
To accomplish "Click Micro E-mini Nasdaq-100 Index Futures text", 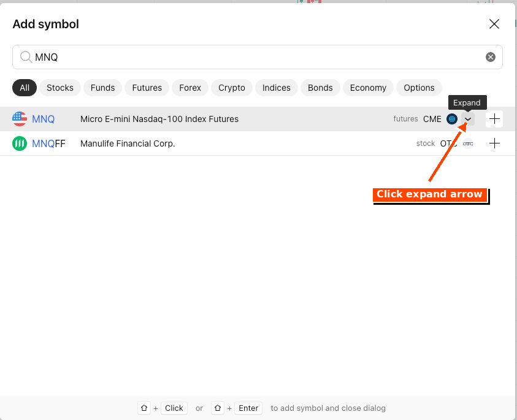I will [159, 119].
